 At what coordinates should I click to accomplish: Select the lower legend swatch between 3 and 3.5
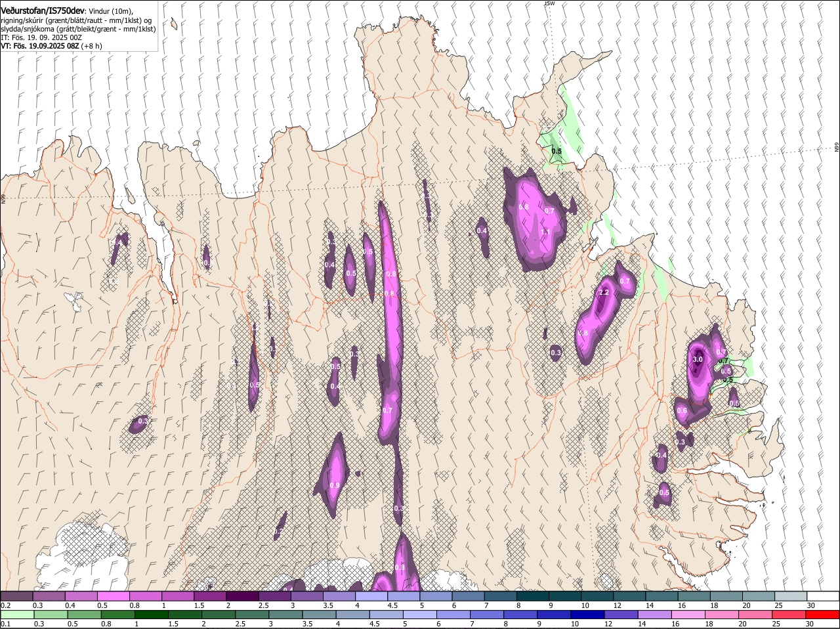point(285,615)
